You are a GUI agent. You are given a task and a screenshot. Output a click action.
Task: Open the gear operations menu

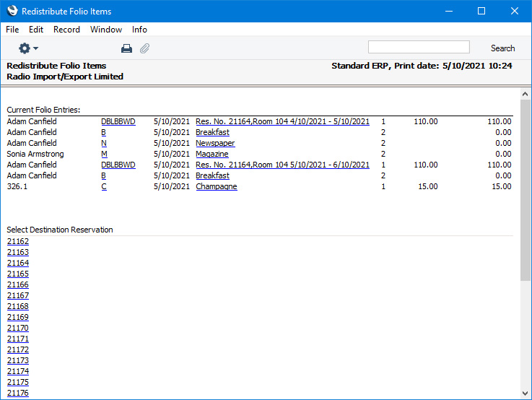click(x=28, y=48)
